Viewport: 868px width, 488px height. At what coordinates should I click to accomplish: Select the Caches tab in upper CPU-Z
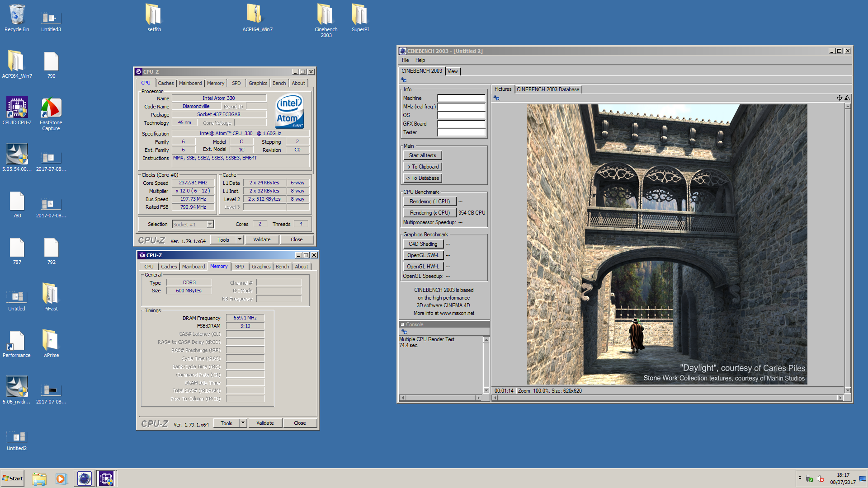pos(165,83)
